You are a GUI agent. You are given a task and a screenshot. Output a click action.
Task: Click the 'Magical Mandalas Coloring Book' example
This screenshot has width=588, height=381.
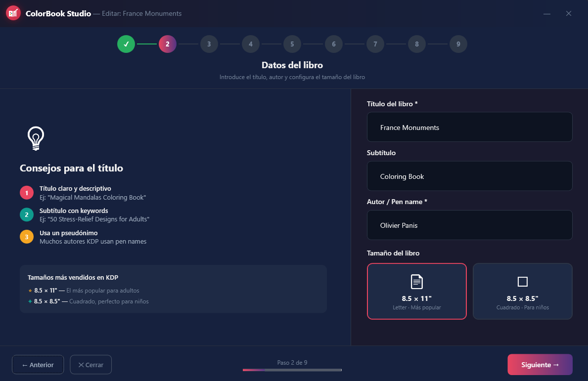point(92,198)
